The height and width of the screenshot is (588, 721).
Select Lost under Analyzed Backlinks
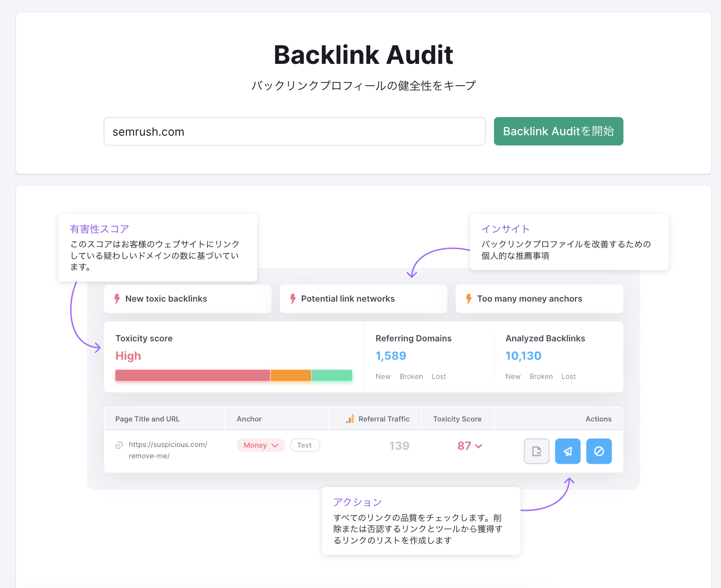coord(568,376)
